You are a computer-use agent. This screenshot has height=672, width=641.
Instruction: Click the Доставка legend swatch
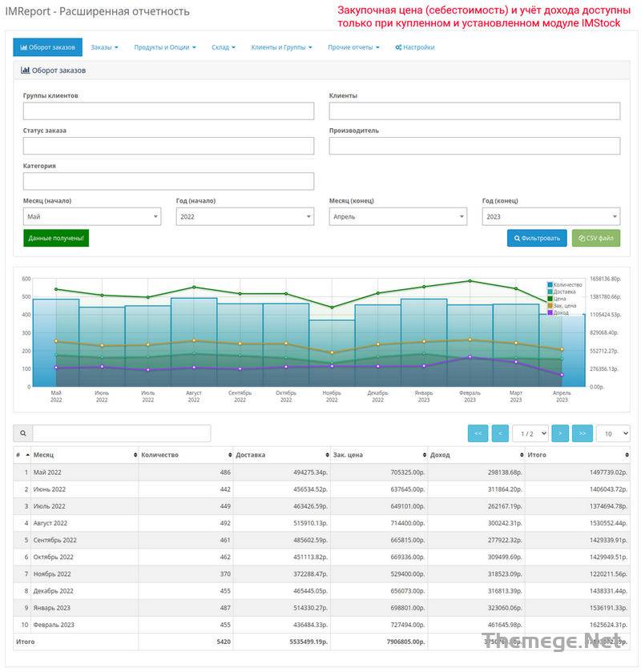550,292
